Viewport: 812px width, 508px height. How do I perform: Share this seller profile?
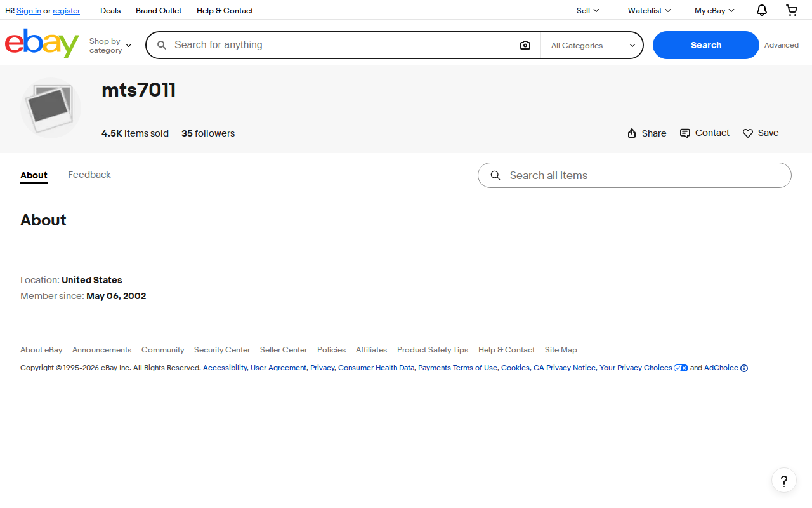(646, 133)
